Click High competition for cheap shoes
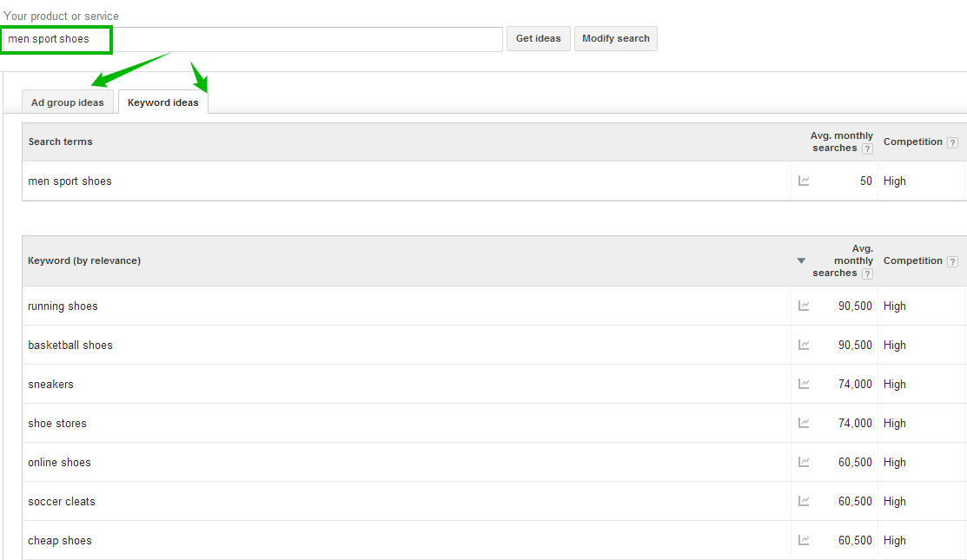This screenshot has height=560, width=967. (894, 540)
